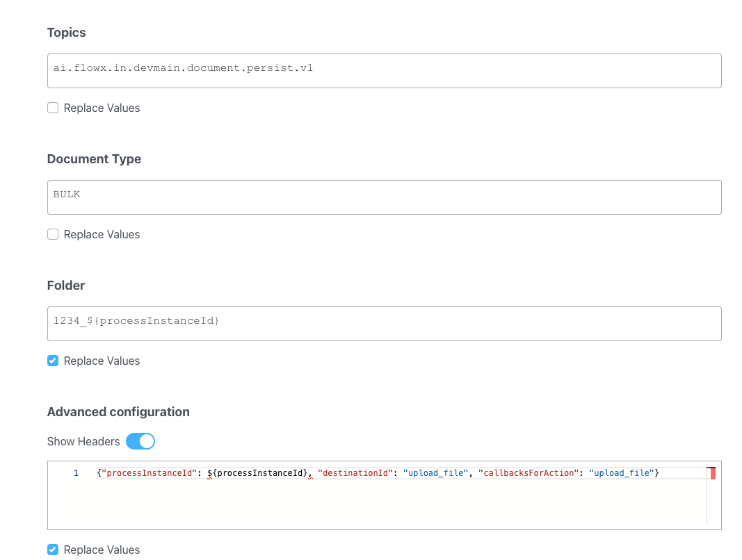Click inside the headers JSON code editor

pos(385,495)
